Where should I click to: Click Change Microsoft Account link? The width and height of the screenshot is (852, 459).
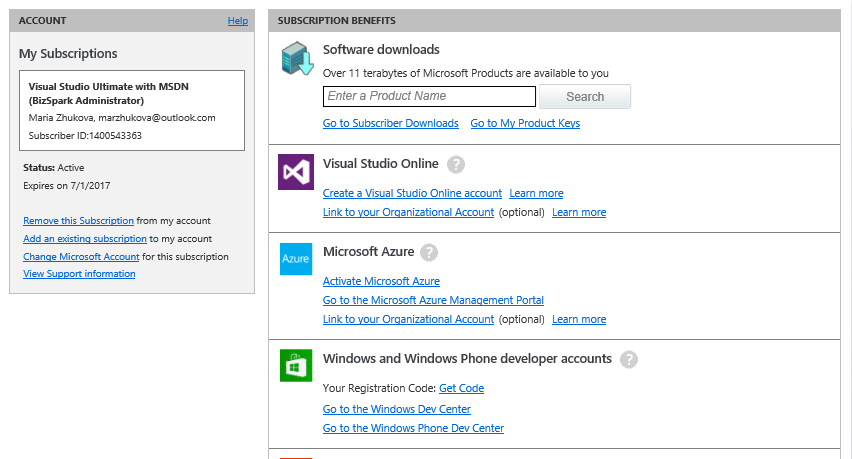pos(81,257)
